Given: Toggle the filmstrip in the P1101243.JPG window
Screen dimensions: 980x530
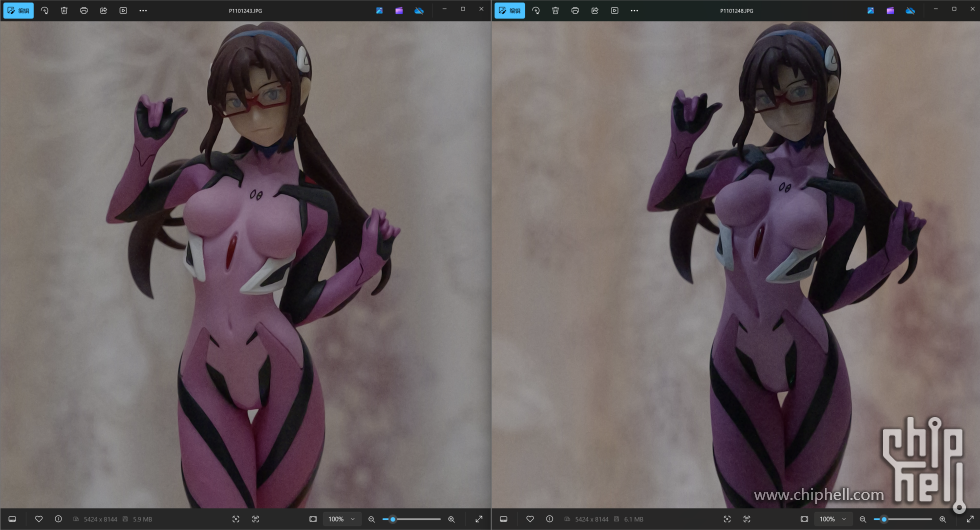Looking at the screenshot, I should 12,519.
